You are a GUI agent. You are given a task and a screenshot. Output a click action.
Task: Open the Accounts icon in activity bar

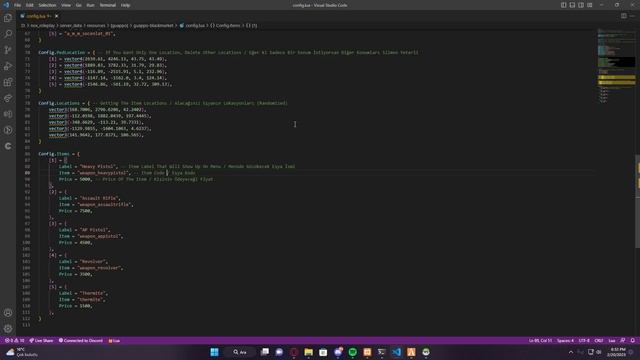[8, 313]
